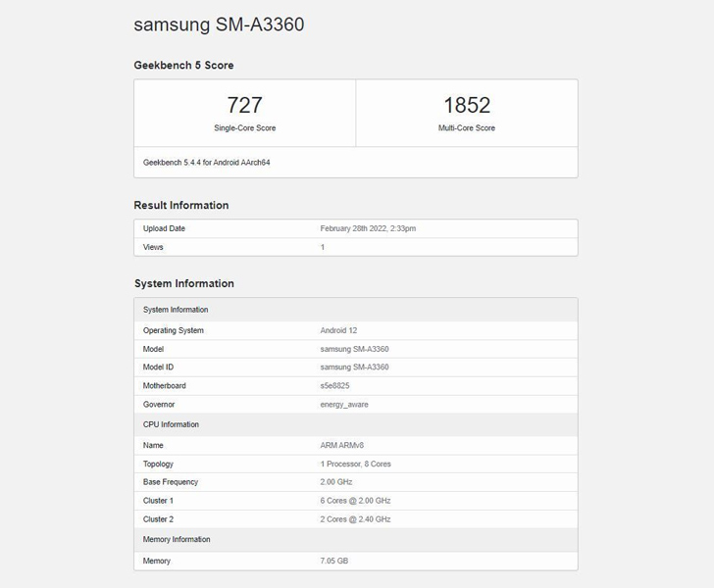Select the value '6 Cores @ 2.00 GHz'
This screenshot has width=714, height=588.
coord(355,501)
